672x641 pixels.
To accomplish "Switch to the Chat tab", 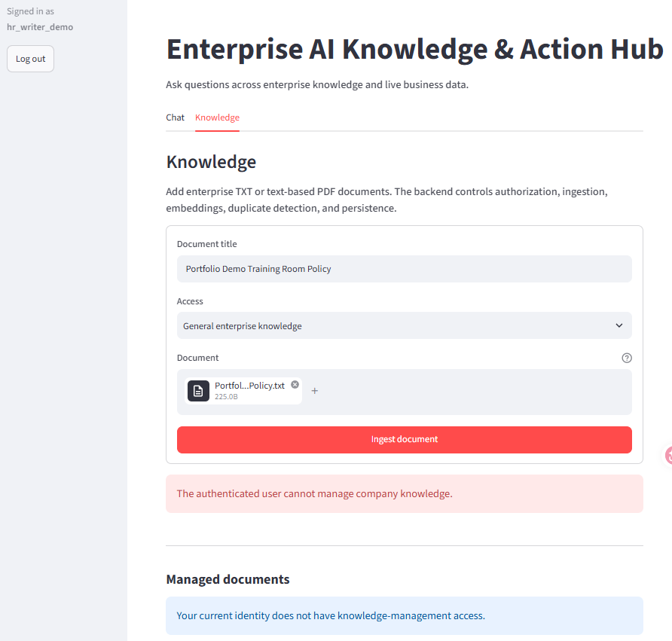I will coord(175,118).
